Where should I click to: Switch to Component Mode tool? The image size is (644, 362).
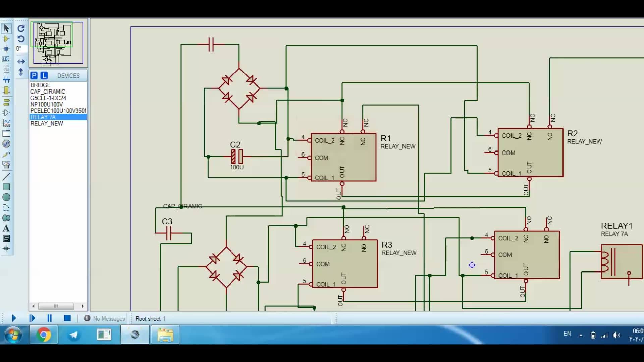[6, 39]
